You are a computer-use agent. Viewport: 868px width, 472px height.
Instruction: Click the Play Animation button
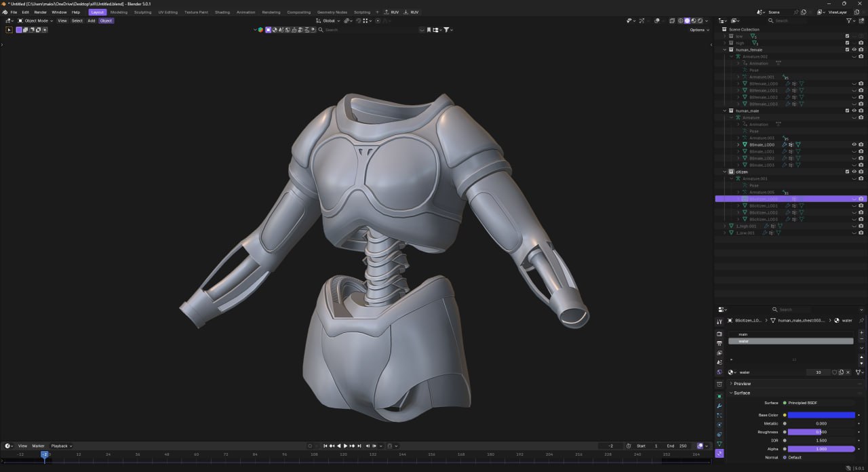[346, 446]
